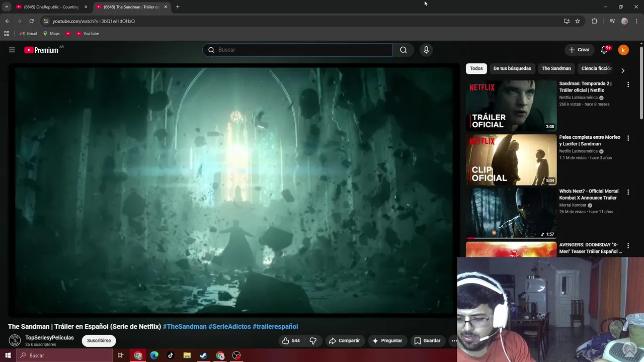The image size is (644, 362).
Task: Open the notifications bell
Action: [604, 50]
